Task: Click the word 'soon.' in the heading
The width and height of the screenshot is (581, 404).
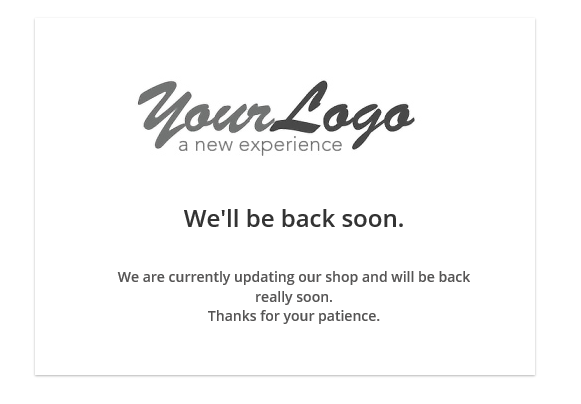Action: (373, 219)
